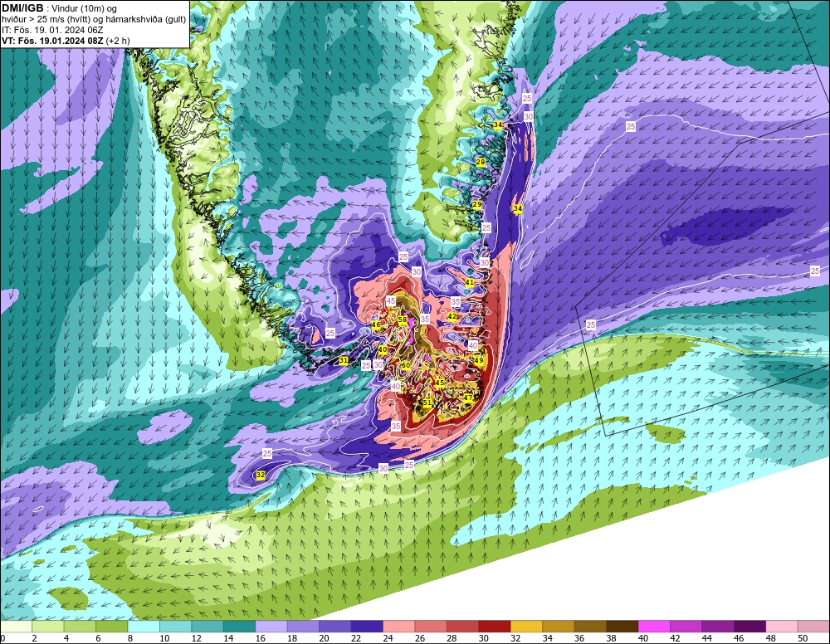The height and width of the screenshot is (644, 830).
Task: Click the legend swatch between 0 and 2
Action: tap(17, 627)
